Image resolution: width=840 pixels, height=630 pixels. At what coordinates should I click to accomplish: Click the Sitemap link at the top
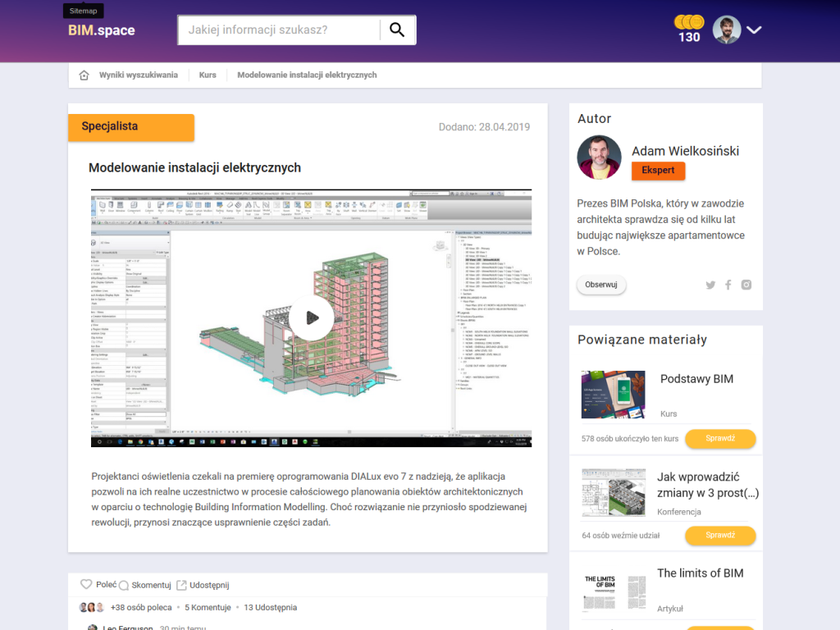(x=83, y=11)
